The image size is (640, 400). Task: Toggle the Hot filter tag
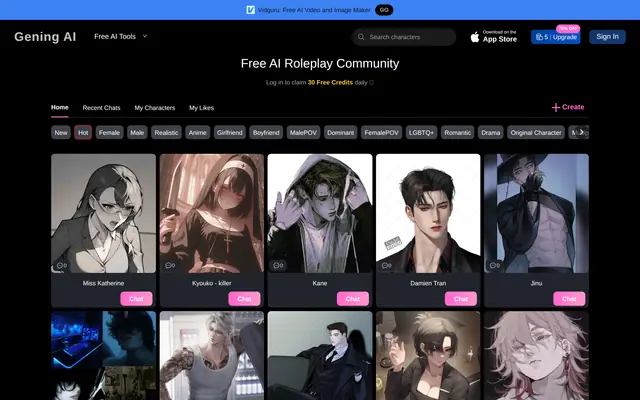[x=83, y=132]
